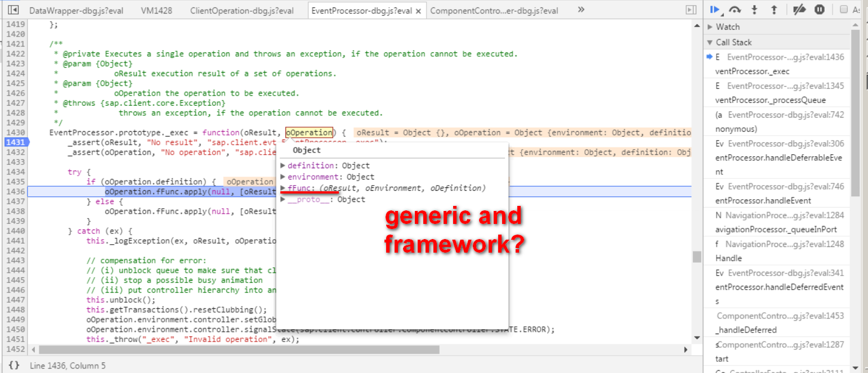This screenshot has width=868, height=373.
Task: Click the highlighted oOperation parameter on line 1430
Action: coord(309,133)
